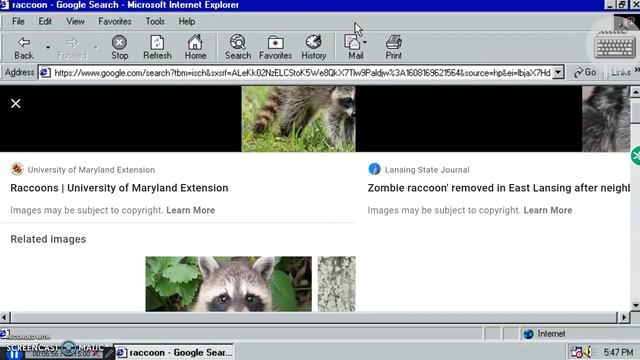Open the 'Zombie raccoon' removed in East Lansing title
640x360 pixels.
[499, 188]
